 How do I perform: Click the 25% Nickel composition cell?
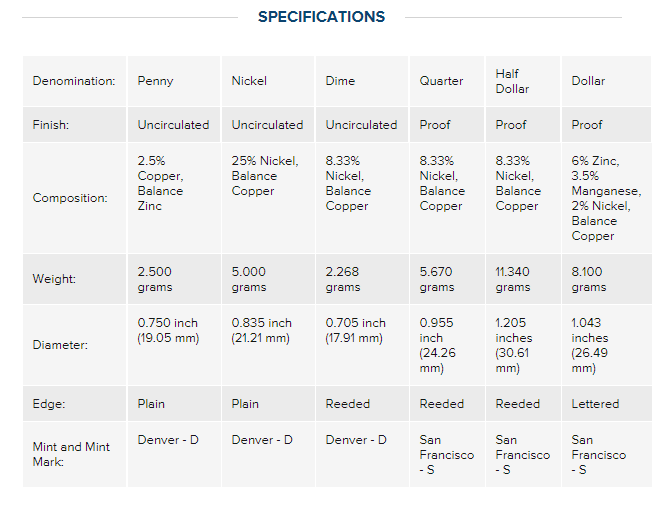click(268, 198)
